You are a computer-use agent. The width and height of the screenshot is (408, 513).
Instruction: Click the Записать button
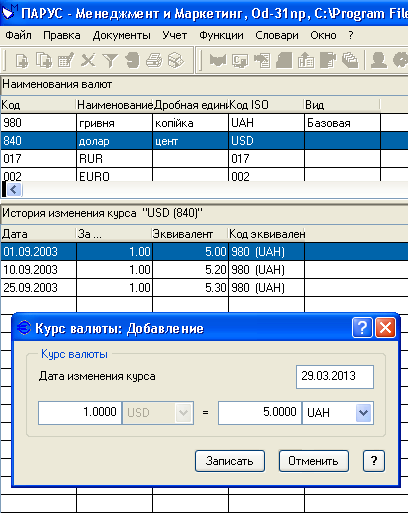tap(230, 461)
